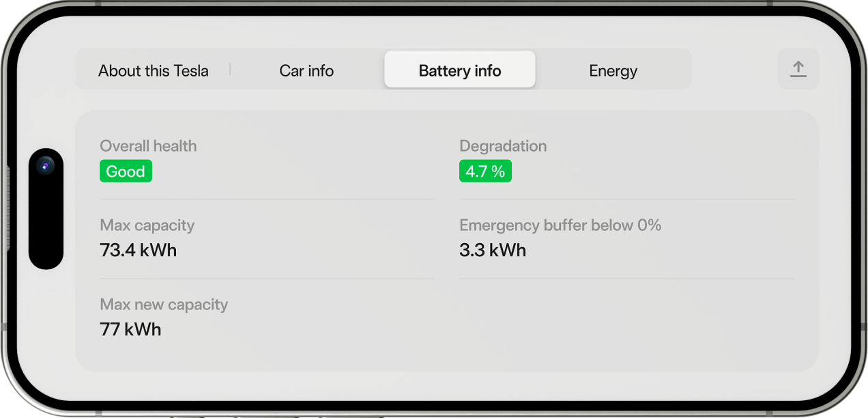The width and height of the screenshot is (868, 418).
Task: Select the Battery info tab
Action: (x=459, y=70)
